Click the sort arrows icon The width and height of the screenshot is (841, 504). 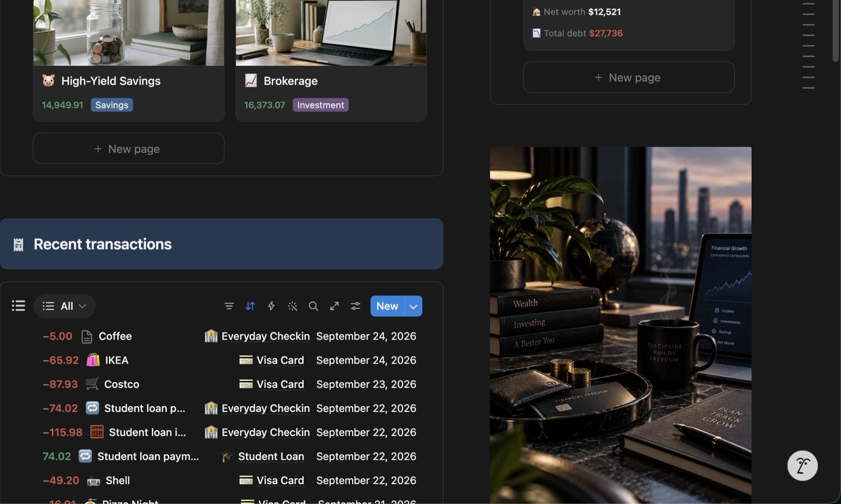coord(250,306)
